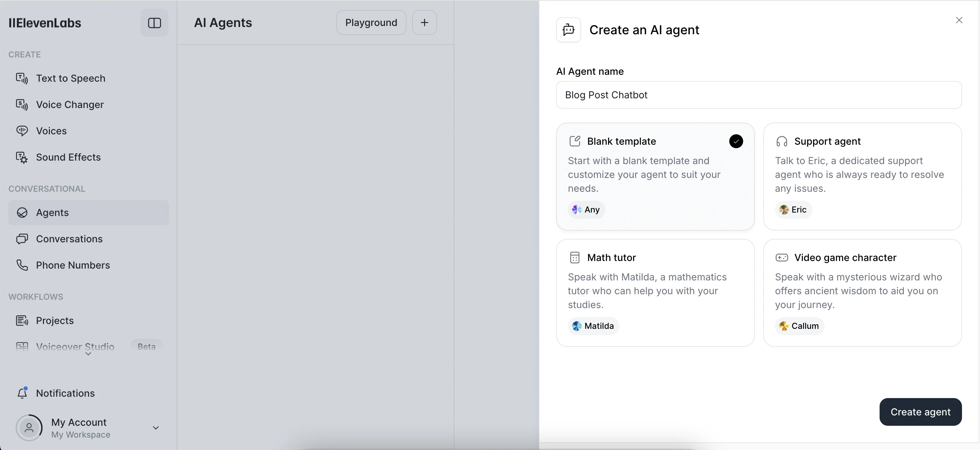Open the Playground button
Screen dimensions: 980x450
click(371, 23)
